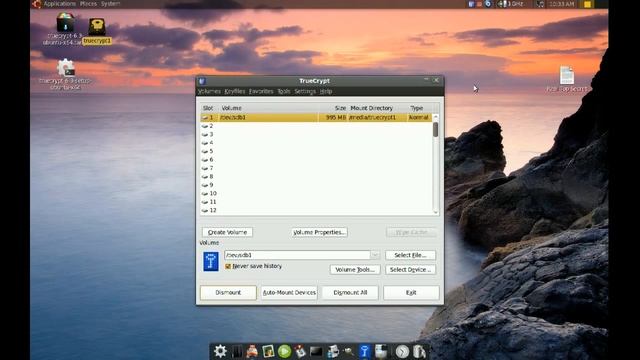Click Auto-Mount Devices
Image resolution: width=640 pixels, height=360 pixels.
(289, 293)
